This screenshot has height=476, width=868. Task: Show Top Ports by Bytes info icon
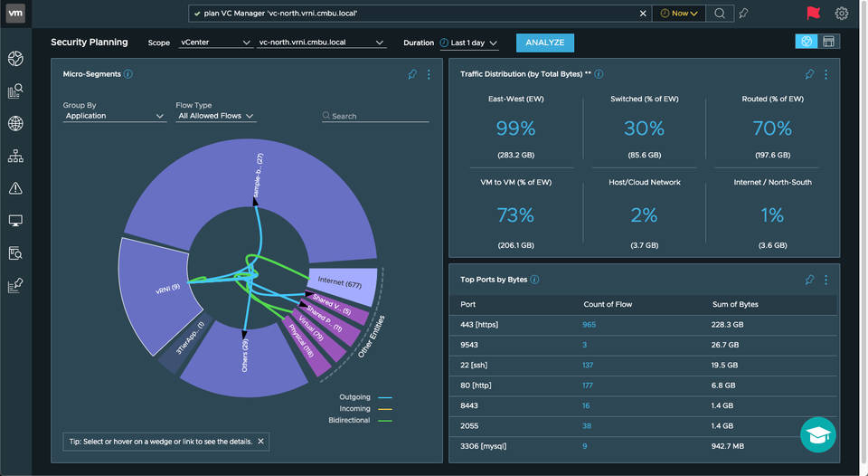534,280
